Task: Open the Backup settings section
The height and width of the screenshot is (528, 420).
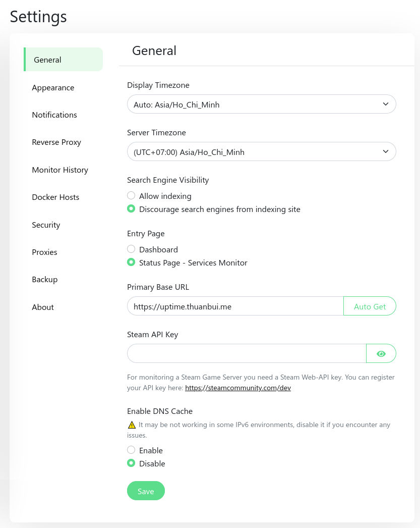Action: 45,280
